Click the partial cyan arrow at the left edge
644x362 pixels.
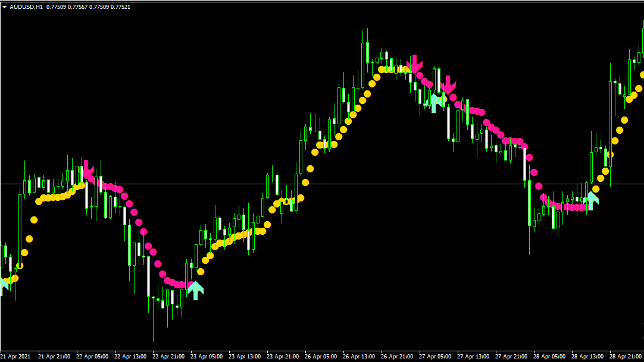pyautogui.click(x=2, y=286)
